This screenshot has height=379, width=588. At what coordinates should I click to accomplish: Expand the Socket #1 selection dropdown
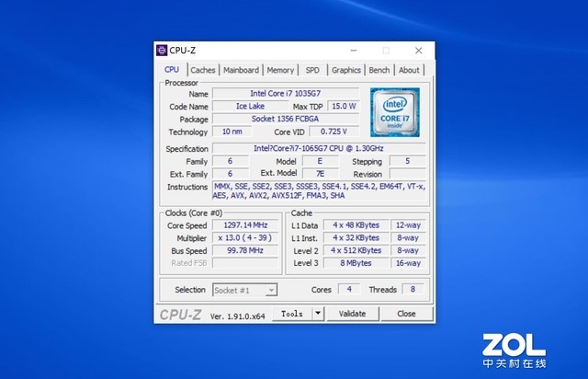pyautogui.click(x=271, y=291)
